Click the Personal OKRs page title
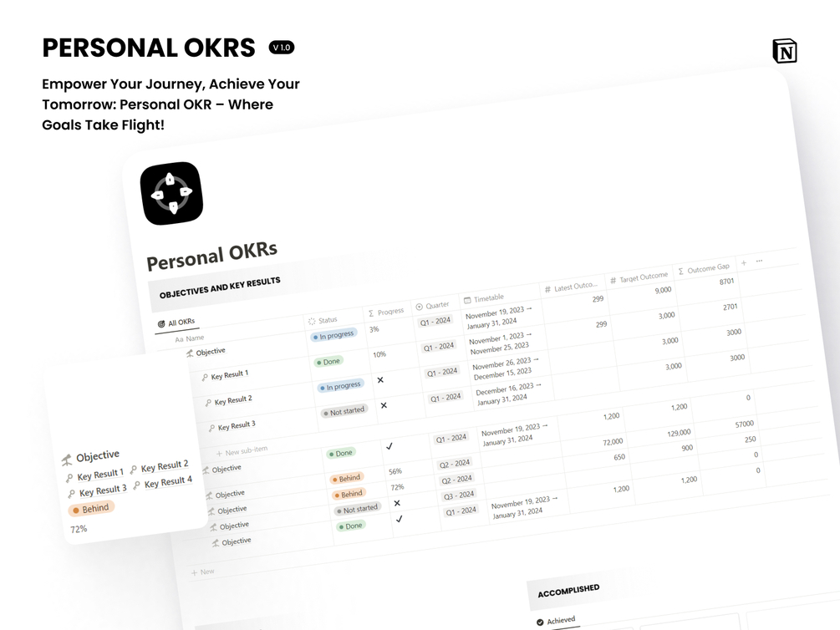840x630 pixels. (212, 256)
